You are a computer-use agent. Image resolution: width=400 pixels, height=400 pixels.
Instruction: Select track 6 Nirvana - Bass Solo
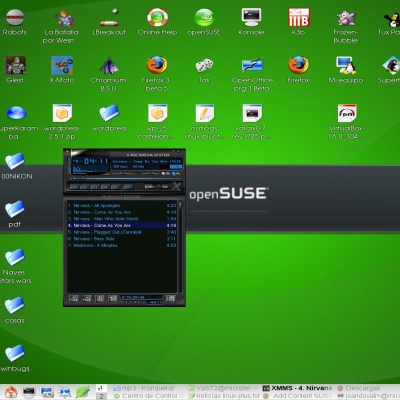click(x=122, y=239)
